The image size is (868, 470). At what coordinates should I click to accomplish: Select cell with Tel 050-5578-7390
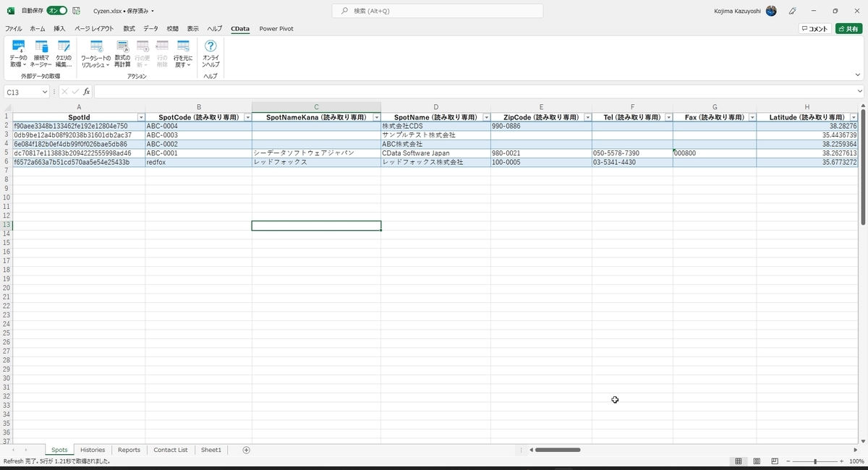pos(632,153)
